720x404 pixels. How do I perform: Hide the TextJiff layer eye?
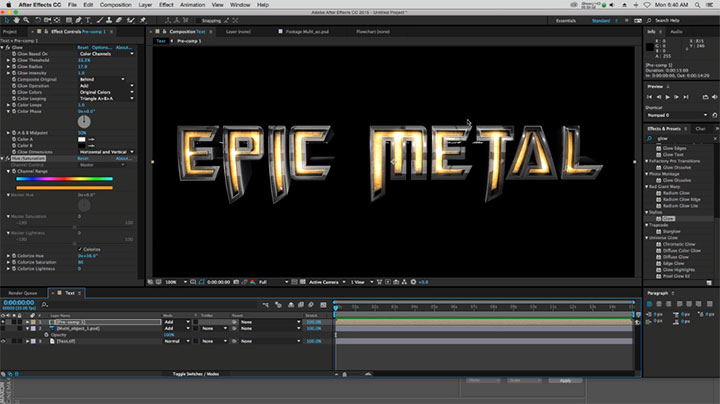pyautogui.click(x=3, y=341)
